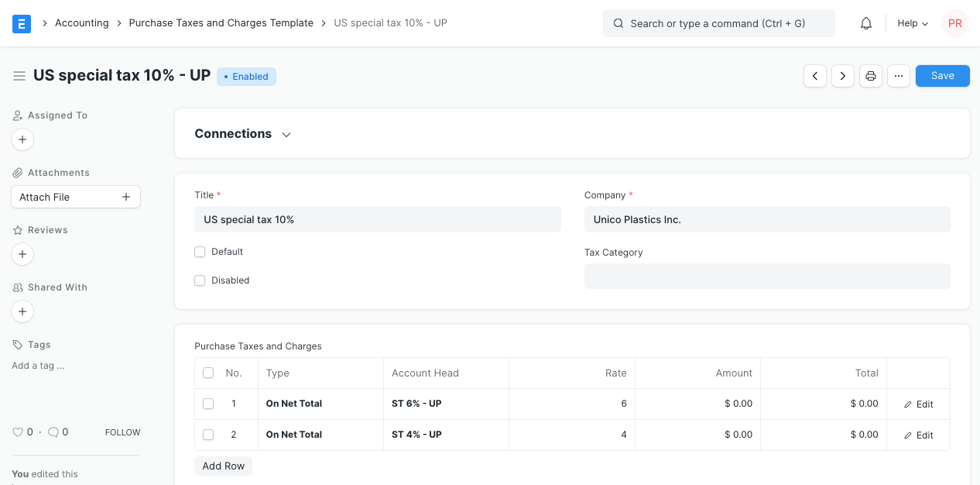Navigate to Accounting breadcrumb
The image size is (980, 485).
(81, 23)
